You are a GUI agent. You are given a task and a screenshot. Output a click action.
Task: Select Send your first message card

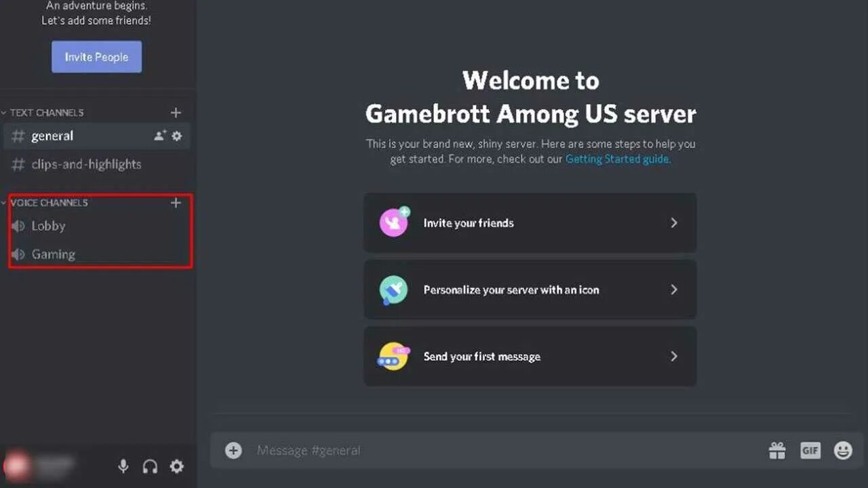pos(530,357)
